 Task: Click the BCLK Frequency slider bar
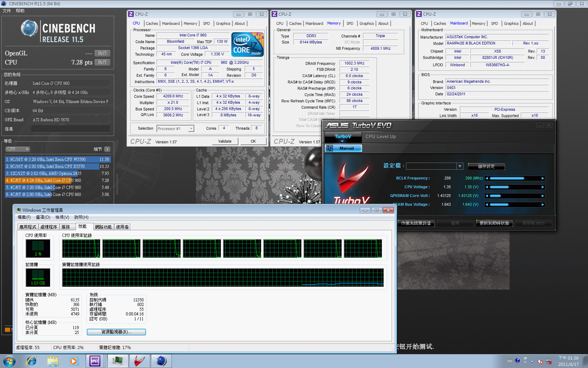(x=514, y=178)
